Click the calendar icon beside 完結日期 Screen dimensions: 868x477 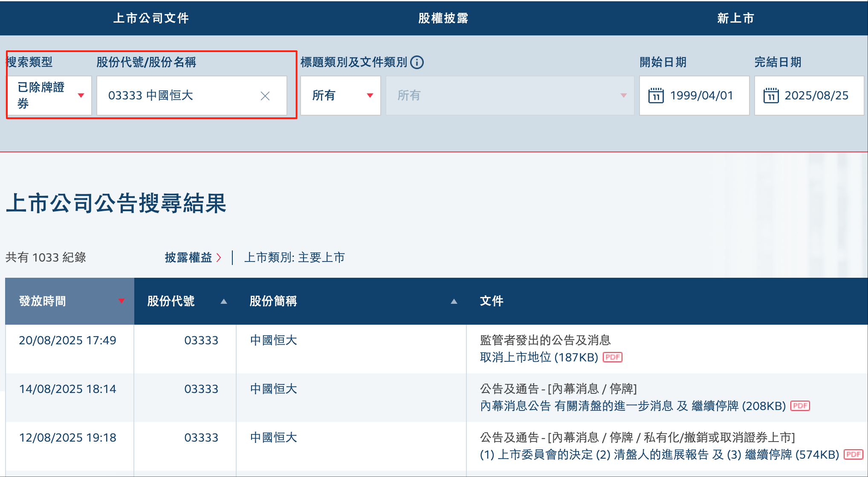[772, 96]
